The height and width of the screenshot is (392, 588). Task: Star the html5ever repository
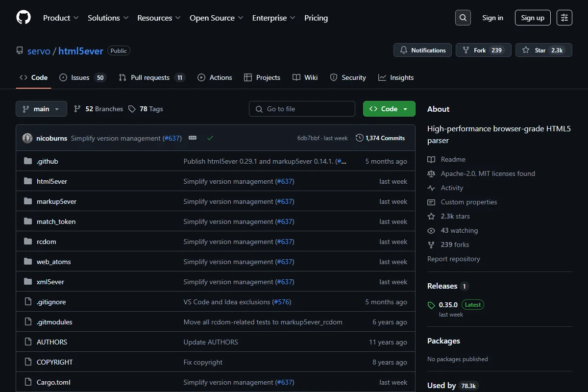point(544,50)
